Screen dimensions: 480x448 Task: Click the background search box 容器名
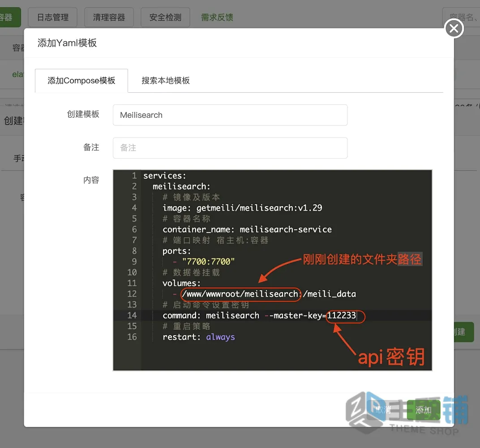(461, 17)
